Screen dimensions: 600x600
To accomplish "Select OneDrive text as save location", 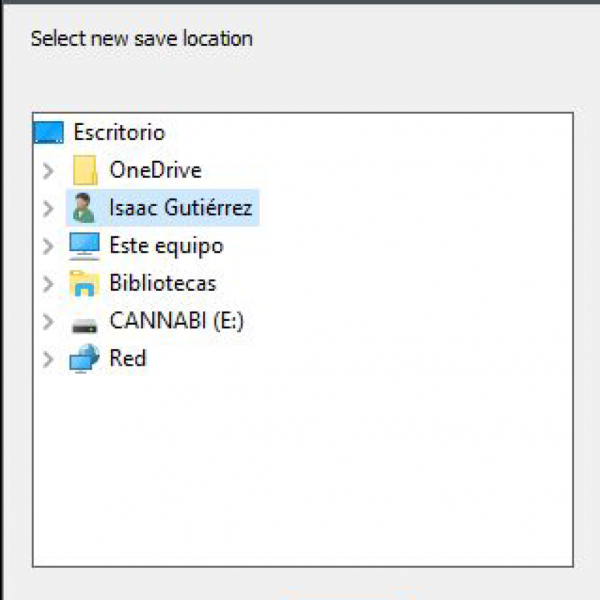I will [155, 171].
